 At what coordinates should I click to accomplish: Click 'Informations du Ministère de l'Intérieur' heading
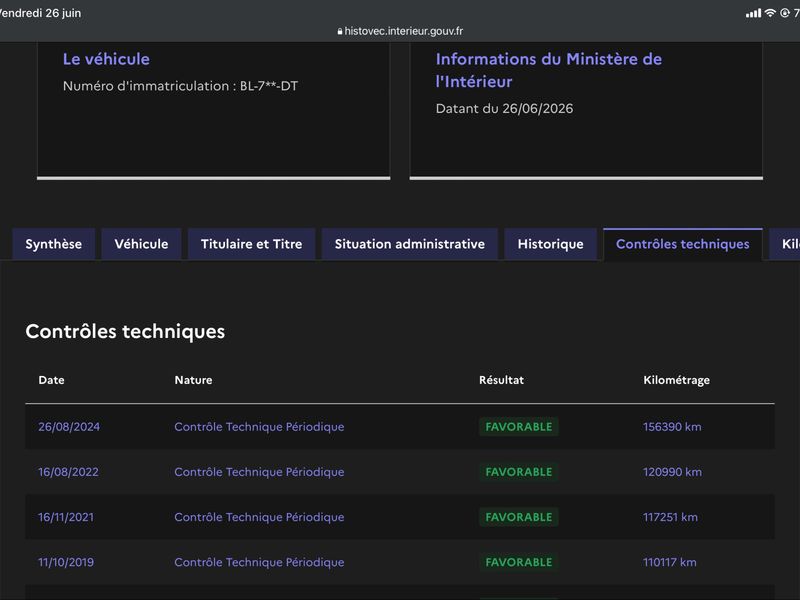pos(549,70)
